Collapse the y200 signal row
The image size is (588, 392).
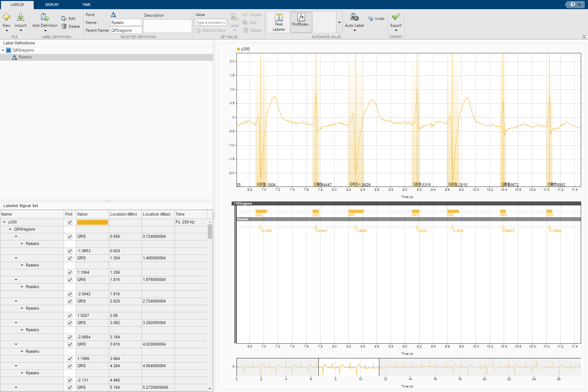(4, 222)
